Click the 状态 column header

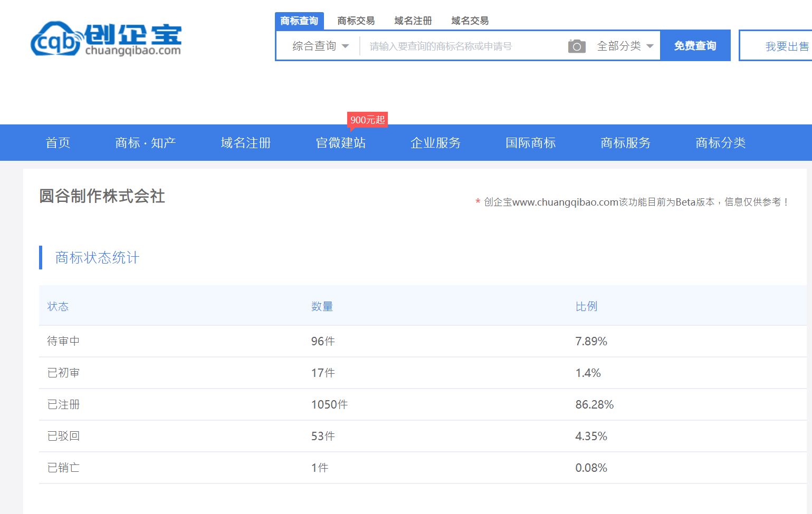coord(58,306)
